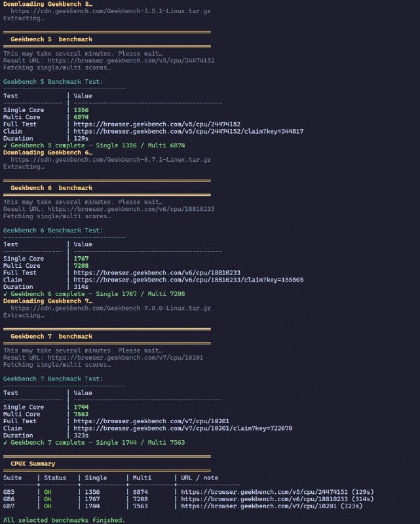This screenshot has height=524, width=420.
Task: Click the 'Geekbench 5 Benchmark Test:' heading
Action: 53,82
